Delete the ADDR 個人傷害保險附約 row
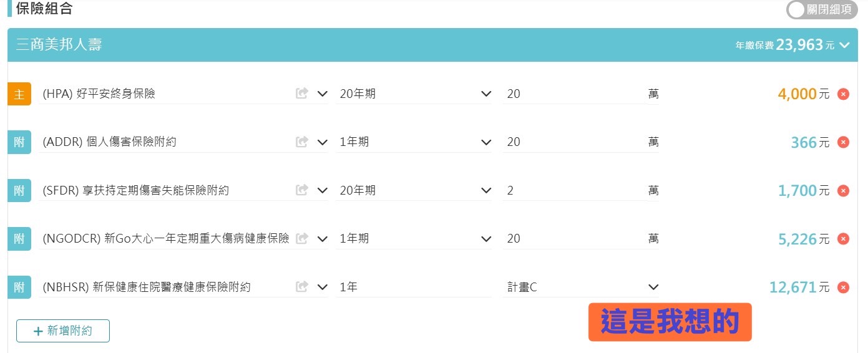868x353 pixels. coord(843,142)
